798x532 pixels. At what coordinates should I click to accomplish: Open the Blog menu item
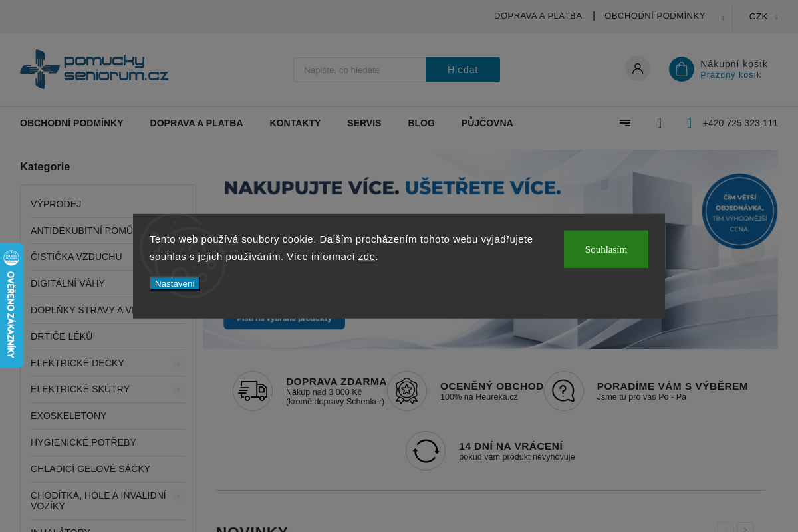[x=421, y=123]
